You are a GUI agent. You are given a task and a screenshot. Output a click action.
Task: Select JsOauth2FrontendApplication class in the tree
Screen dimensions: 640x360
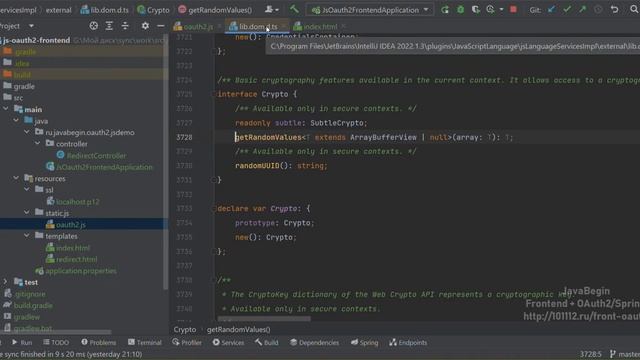tap(104, 167)
